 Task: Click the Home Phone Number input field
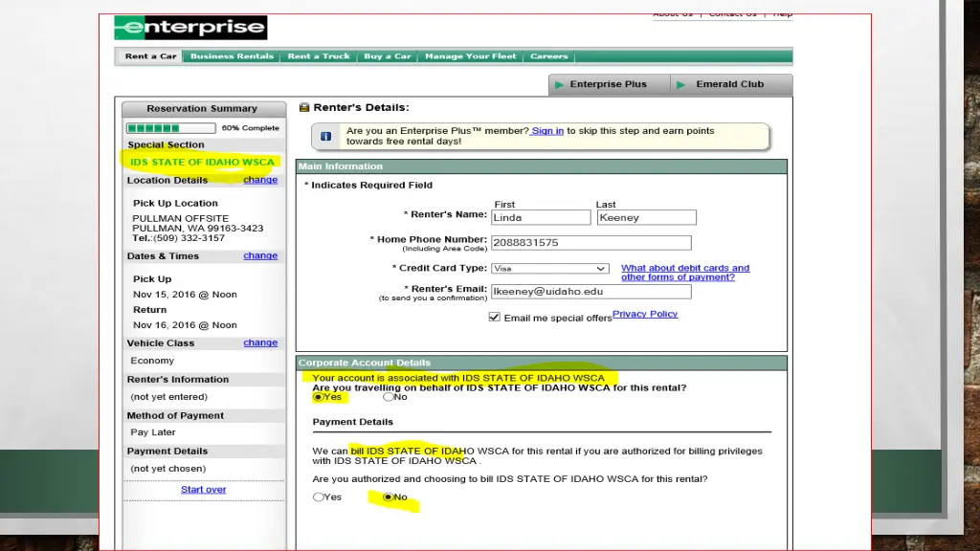(x=590, y=243)
